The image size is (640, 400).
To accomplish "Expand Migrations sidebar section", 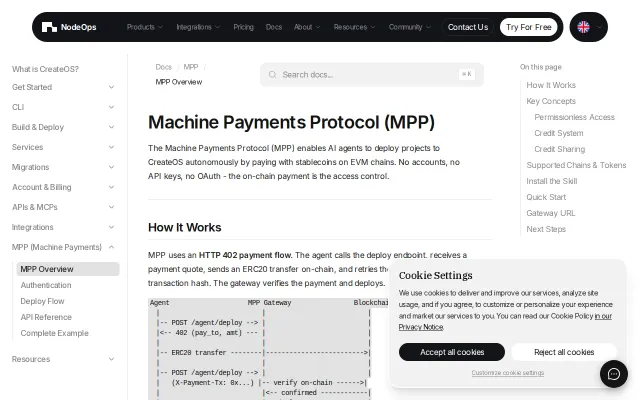I will 63,167.
